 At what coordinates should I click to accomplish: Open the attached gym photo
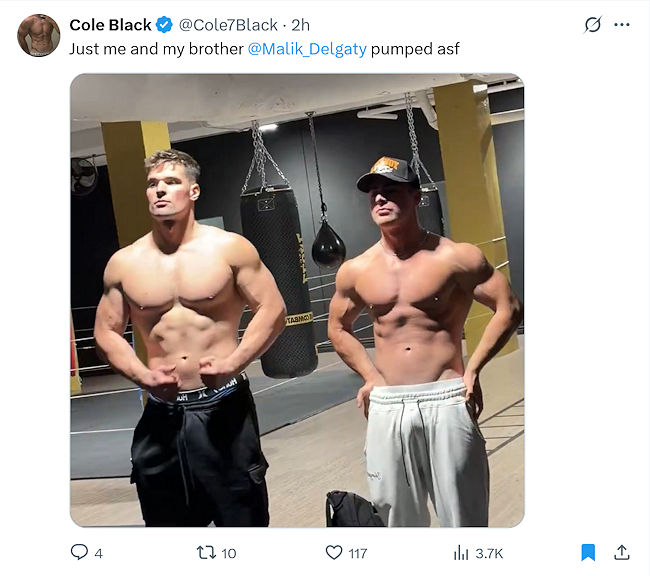297,300
